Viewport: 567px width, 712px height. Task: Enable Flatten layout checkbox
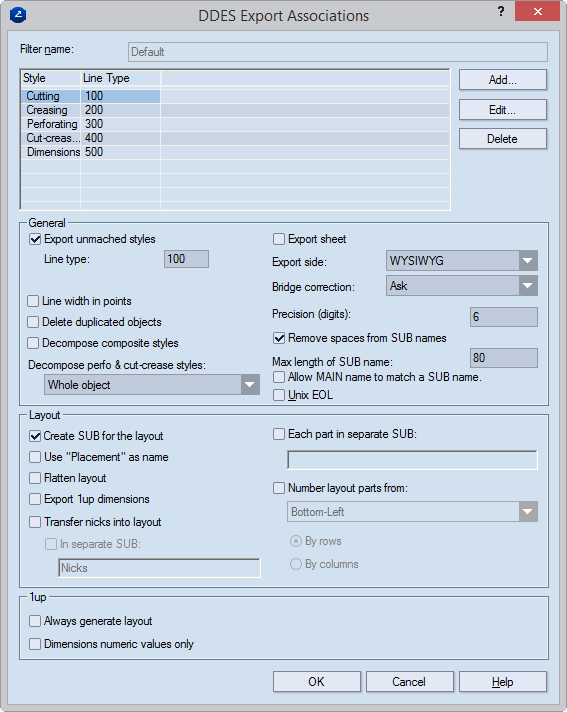point(35,478)
